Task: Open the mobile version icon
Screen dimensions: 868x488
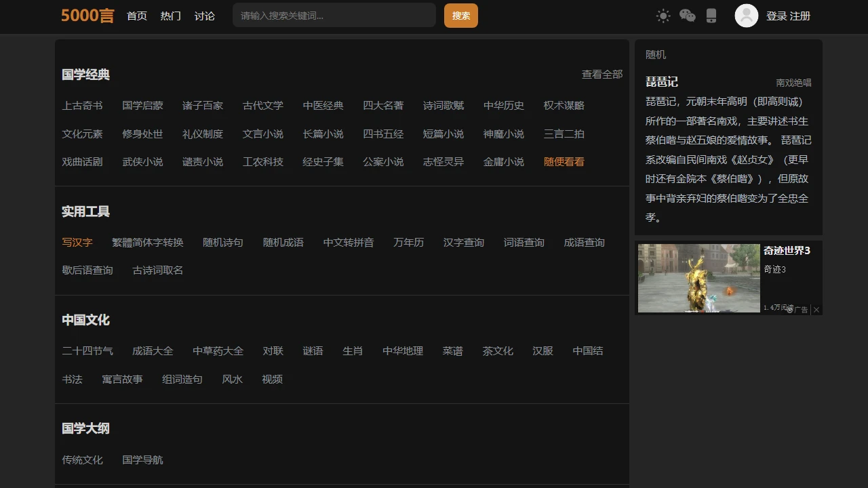Action: point(711,15)
